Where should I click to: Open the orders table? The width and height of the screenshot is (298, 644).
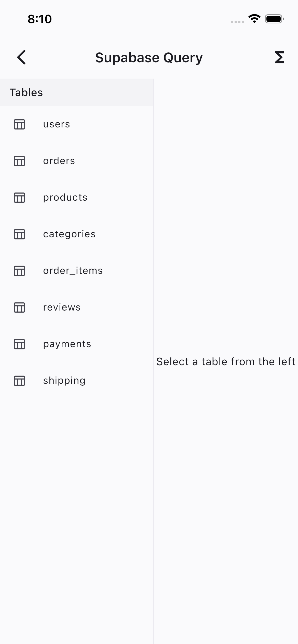coord(59,161)
